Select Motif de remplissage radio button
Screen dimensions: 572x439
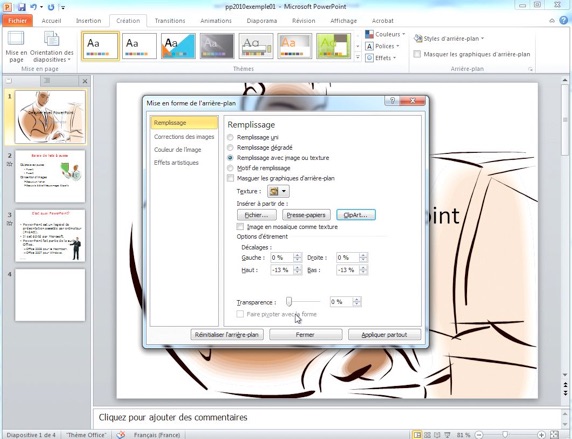[230, 168]
